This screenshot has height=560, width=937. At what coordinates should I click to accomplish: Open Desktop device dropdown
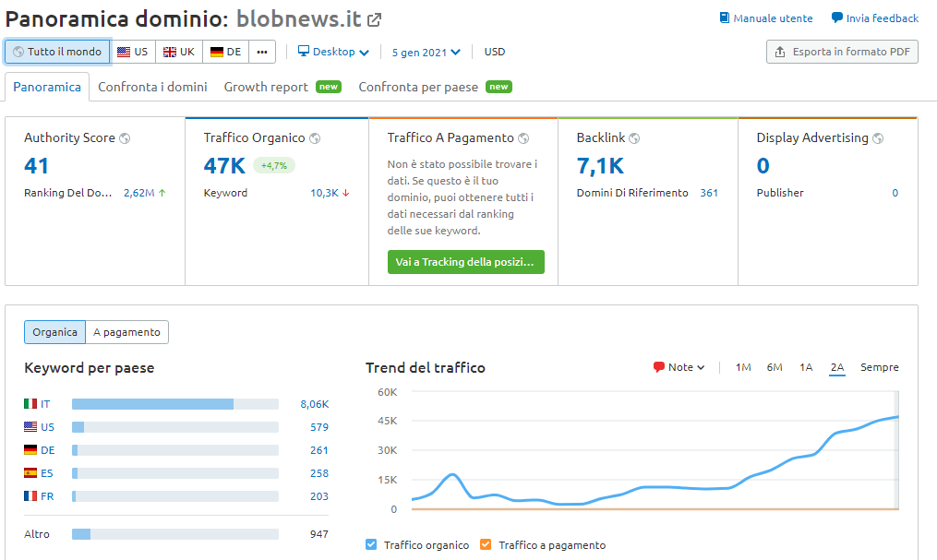pyautogui.click(x=333, y=52)
